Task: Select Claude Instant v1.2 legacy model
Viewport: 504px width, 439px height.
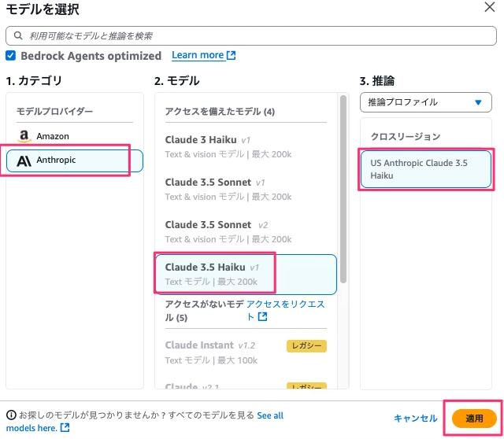Action: click(246, 352)
